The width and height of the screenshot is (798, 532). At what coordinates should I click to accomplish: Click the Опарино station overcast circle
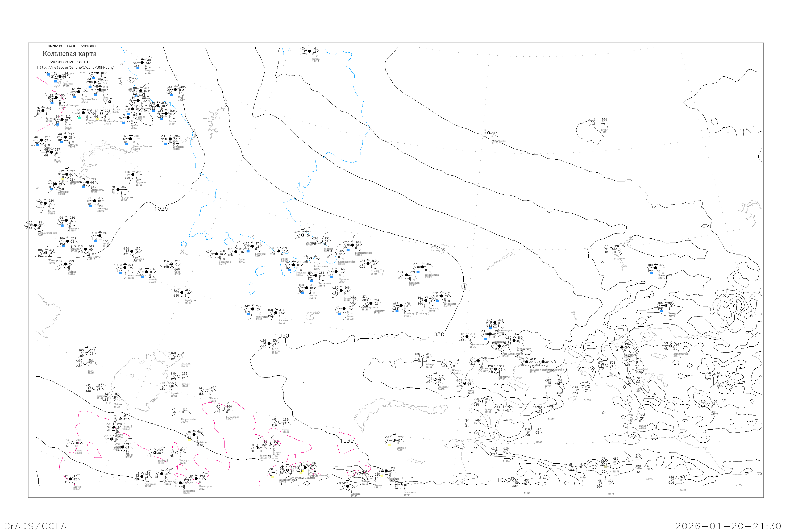pyautogui.click(x=142, y=63)
